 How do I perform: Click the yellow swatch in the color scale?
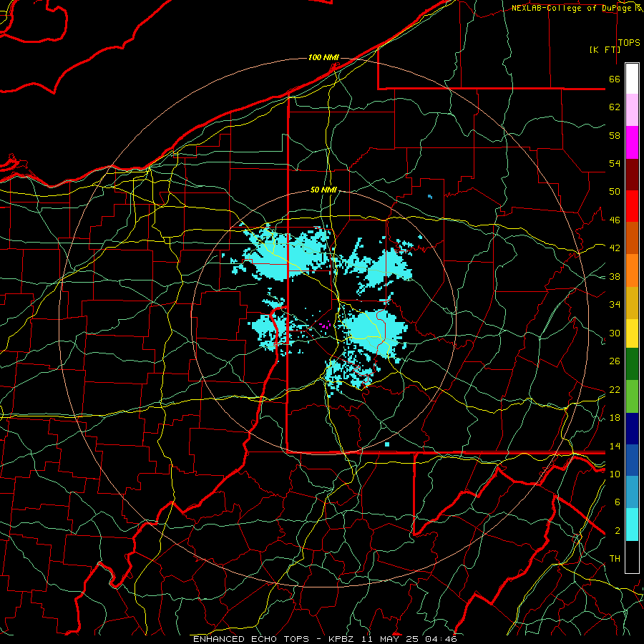click(x=632, y=333)
